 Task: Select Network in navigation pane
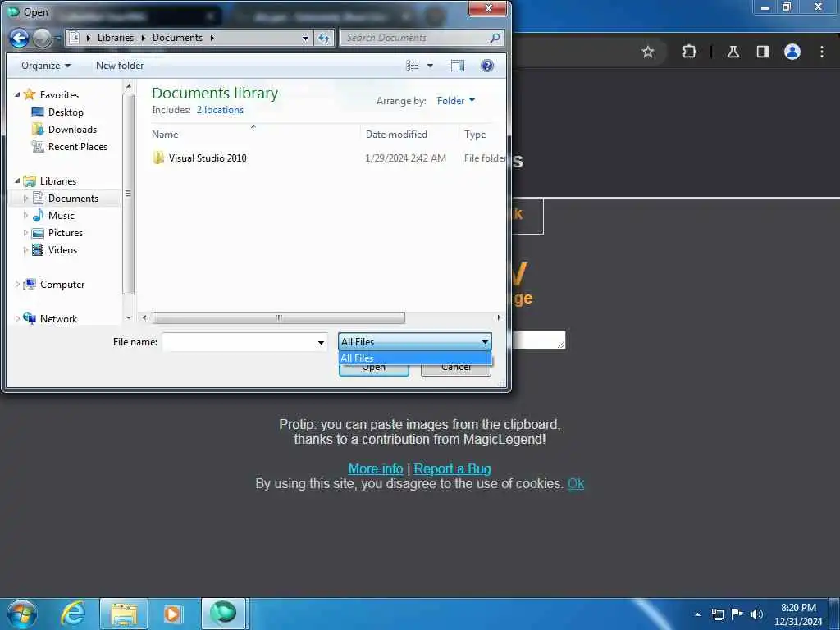coord(58,319)
